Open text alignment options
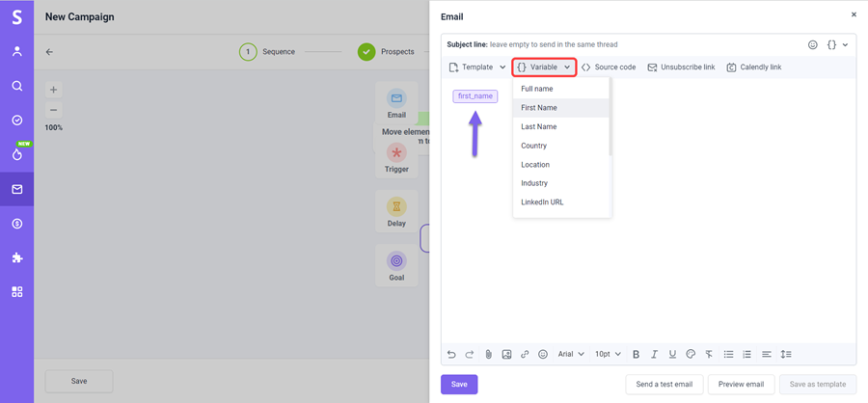868x403 pixels. pos(767,354)
